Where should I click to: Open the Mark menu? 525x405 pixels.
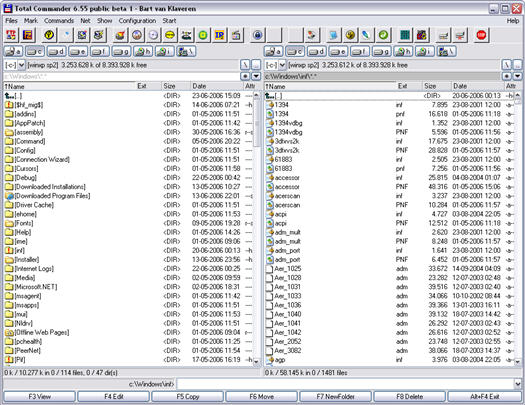[x=31, y=21]
